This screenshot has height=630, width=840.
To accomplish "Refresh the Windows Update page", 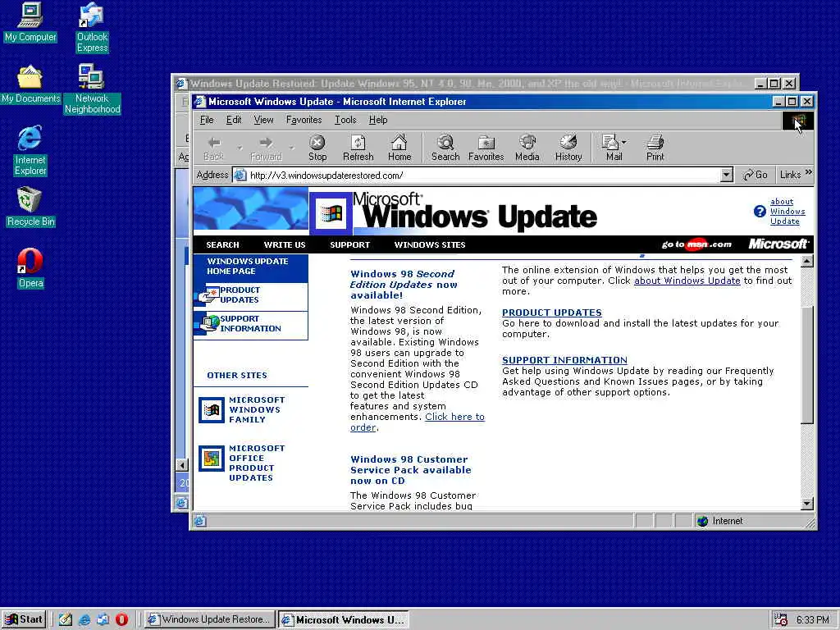I will 358,148.
